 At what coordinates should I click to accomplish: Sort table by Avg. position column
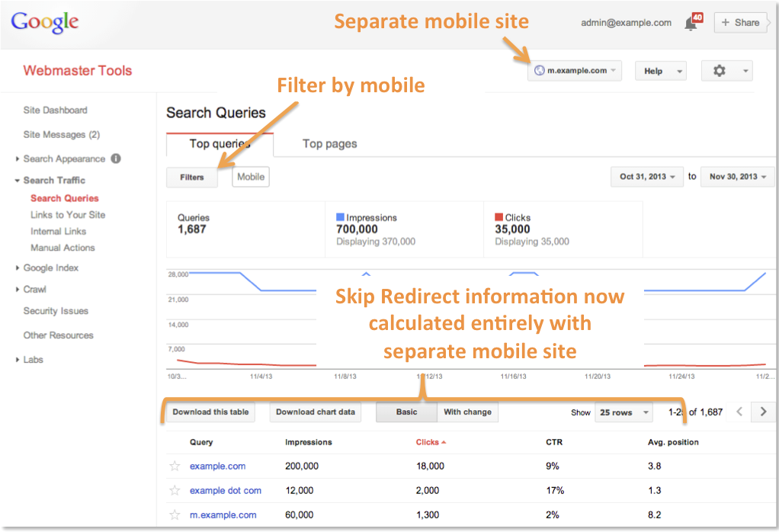pyautogui.click(x=673, y=442)
